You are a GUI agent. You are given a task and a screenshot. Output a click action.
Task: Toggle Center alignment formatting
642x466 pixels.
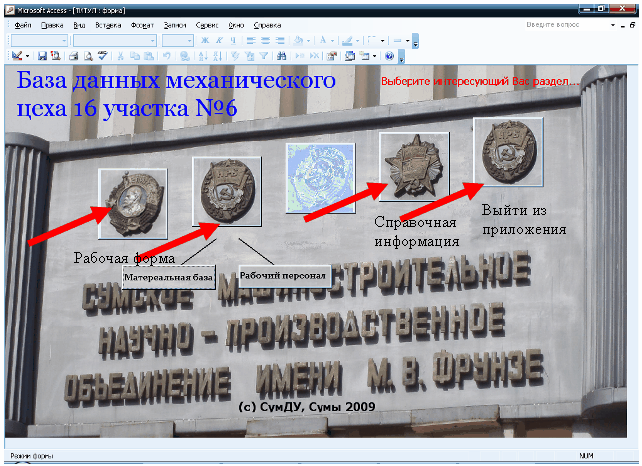[x=265, y=41]
